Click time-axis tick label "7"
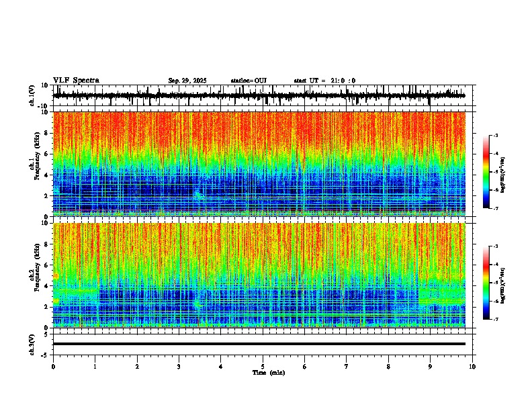The height and width of the screenshot is (411, 532). point(347,367)
